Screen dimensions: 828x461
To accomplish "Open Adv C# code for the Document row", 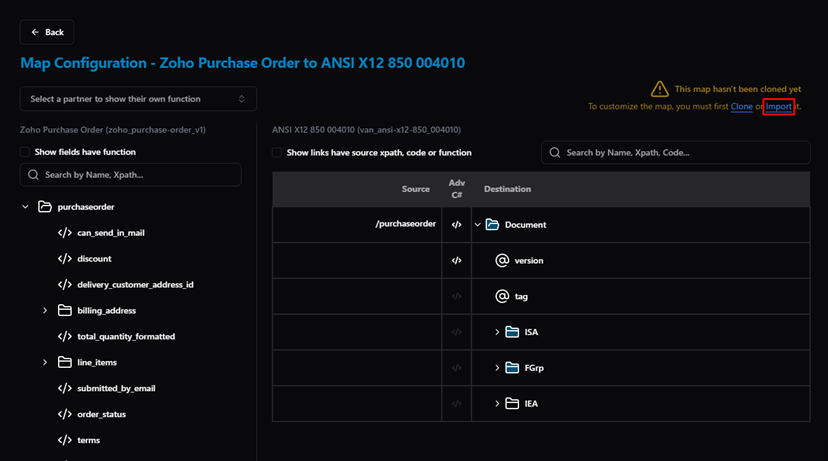I will point(456,225).
